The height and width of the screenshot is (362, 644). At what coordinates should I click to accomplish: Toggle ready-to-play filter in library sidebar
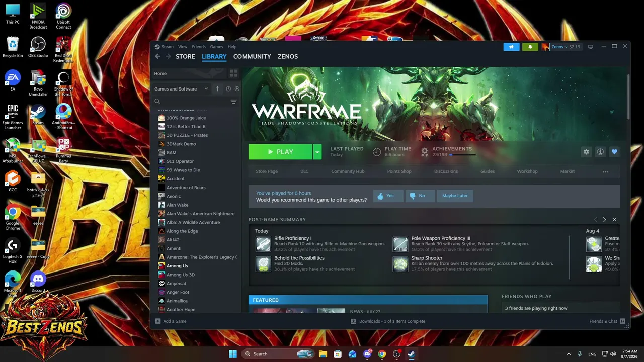237,89
